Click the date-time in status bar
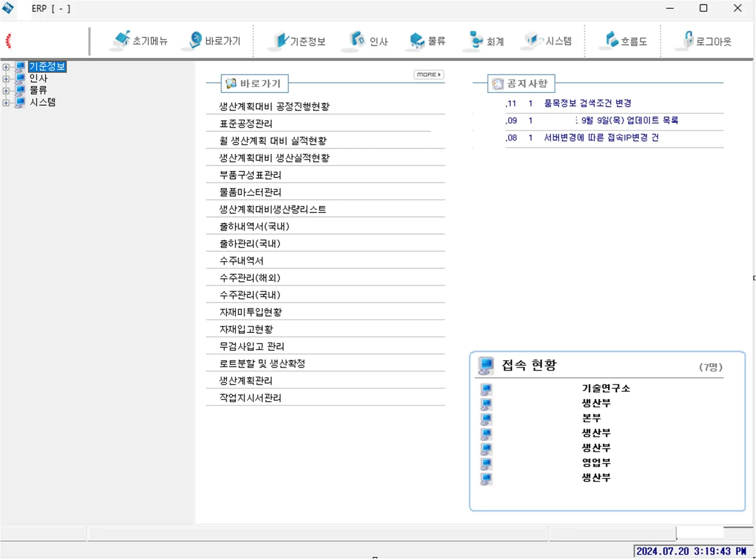 (691, 551)
